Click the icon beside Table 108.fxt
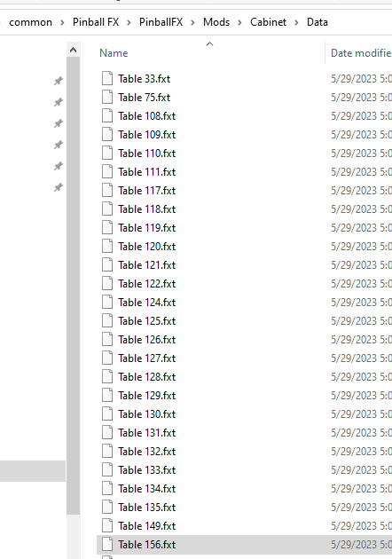 pos(107,116)
